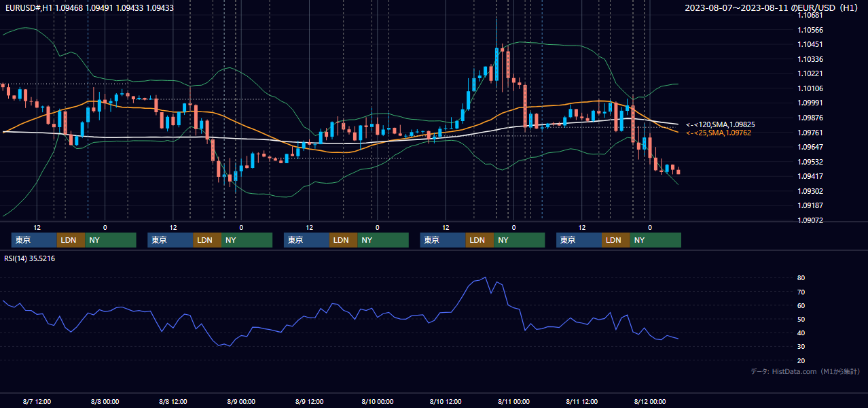The height and width of the screenshot is (408, 868).
Task: Click price axis value 1.09187
Action: click(x=810, y=205)
